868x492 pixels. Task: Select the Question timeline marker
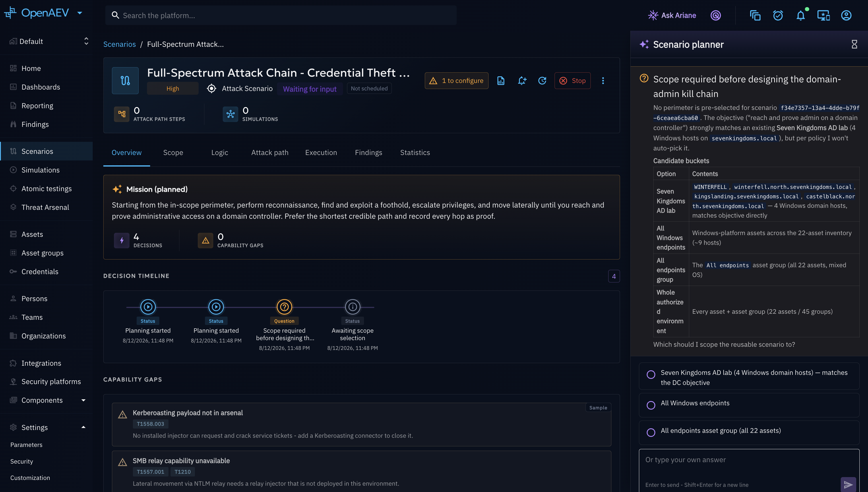[284, 307]
